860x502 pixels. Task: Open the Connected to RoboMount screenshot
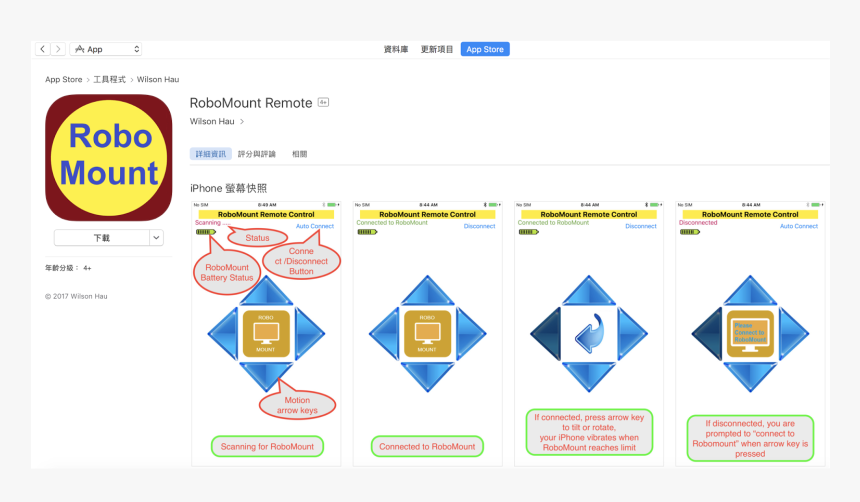427,334
